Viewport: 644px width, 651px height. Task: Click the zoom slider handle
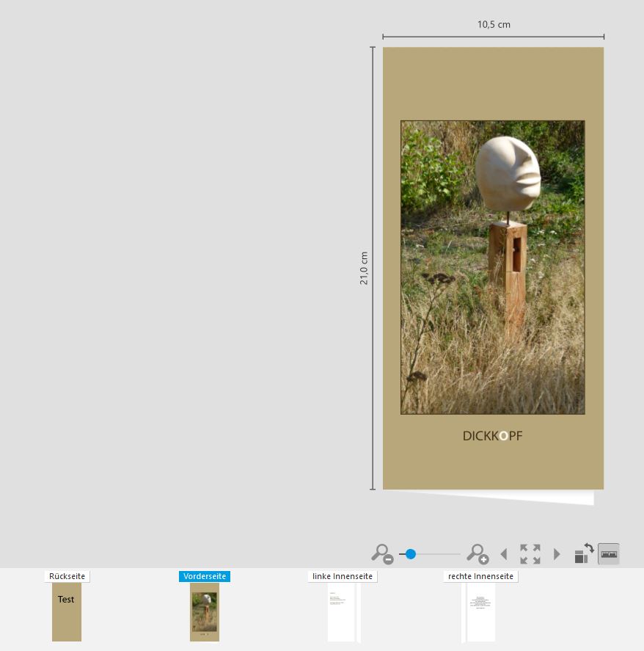click(x=411, y=554)
